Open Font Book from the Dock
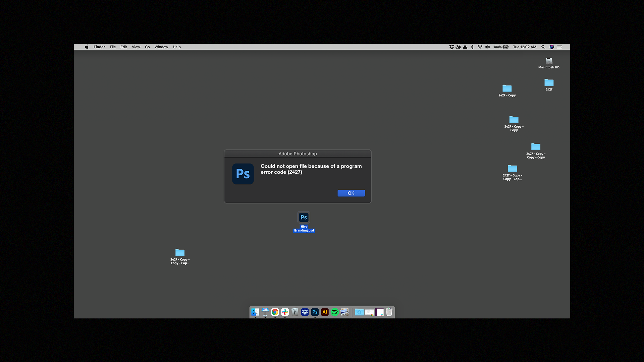 [295, 312]
